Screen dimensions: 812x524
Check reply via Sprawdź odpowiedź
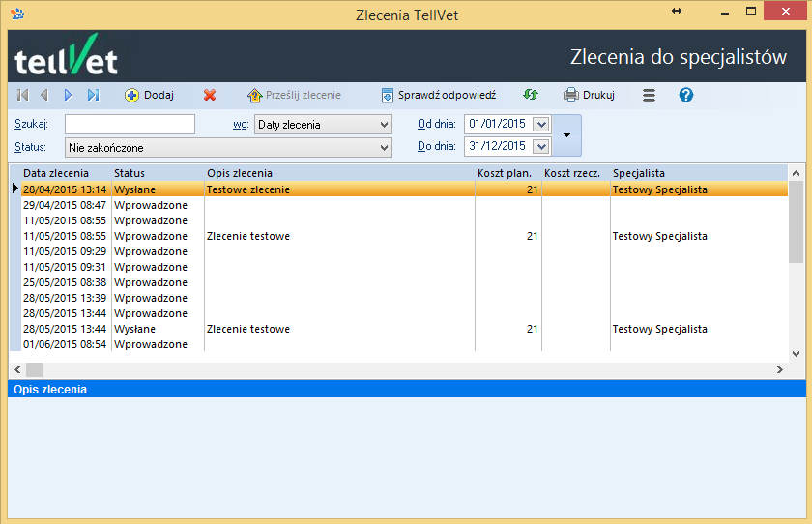(439, 96)
